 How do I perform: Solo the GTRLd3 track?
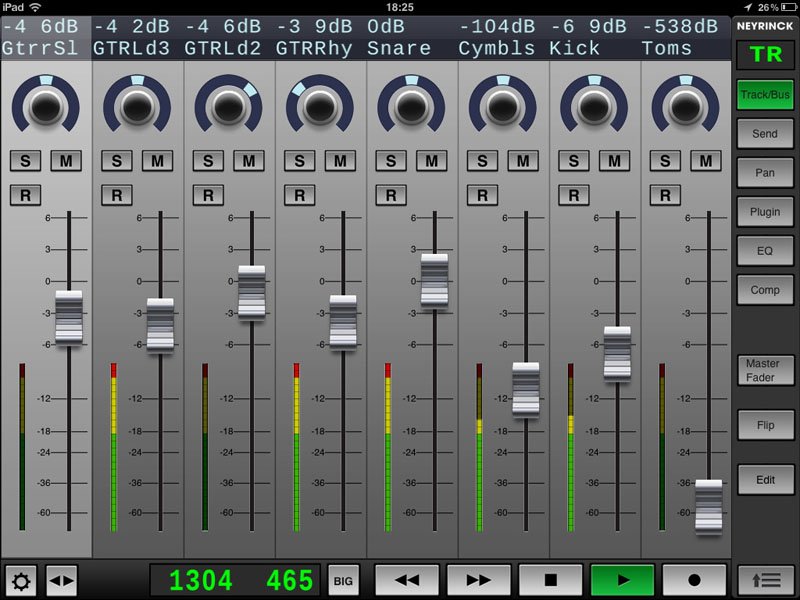click(117, 161)
